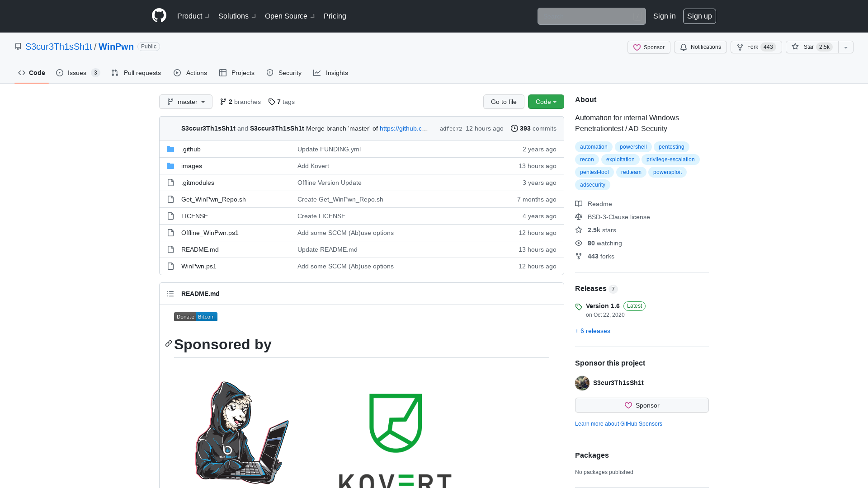Click the README table of contents icon
This screenshot has width=868, height=488.
170,294
